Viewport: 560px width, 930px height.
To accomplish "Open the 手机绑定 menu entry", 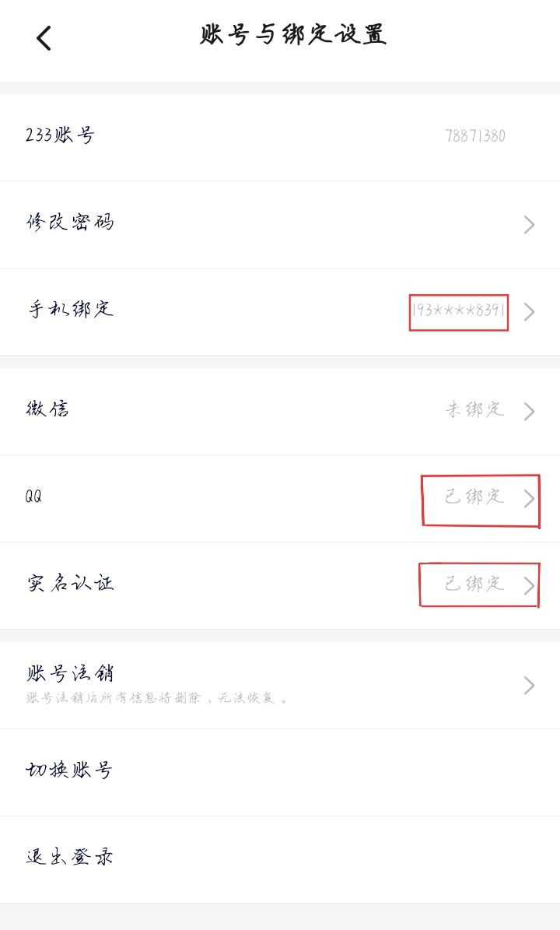I will point(72,310).
